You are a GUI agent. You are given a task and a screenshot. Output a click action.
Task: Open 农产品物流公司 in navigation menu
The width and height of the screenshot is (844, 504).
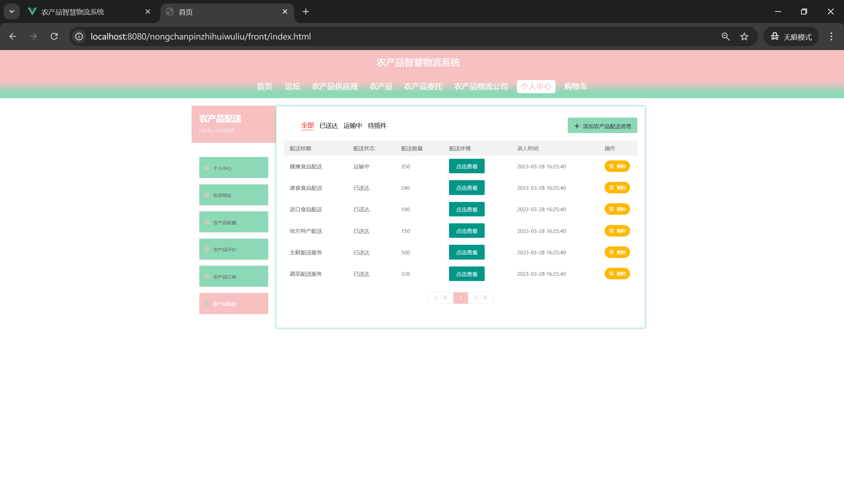coord(481,87)
